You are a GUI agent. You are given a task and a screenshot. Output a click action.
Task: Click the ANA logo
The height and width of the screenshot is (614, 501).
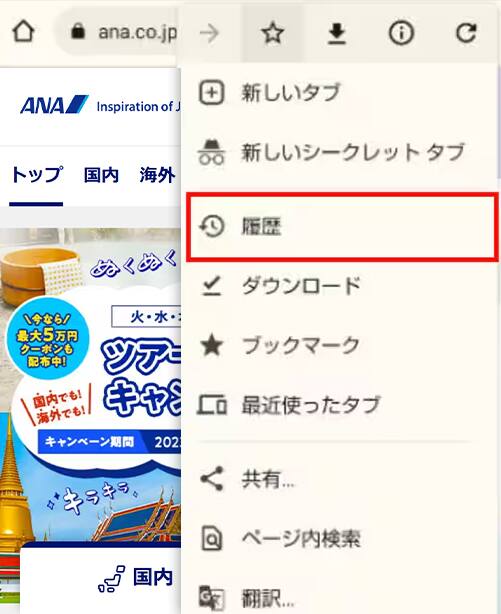tap(54, 105)
